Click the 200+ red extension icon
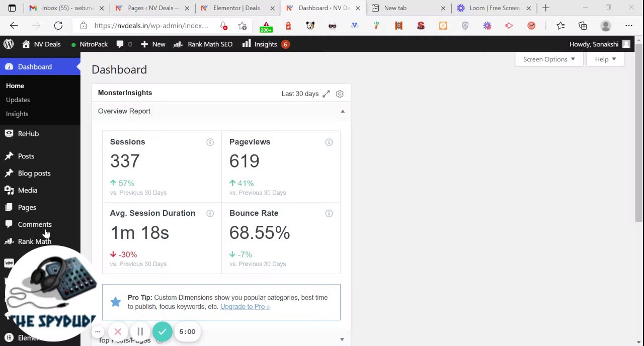 (x=266, y=26)
